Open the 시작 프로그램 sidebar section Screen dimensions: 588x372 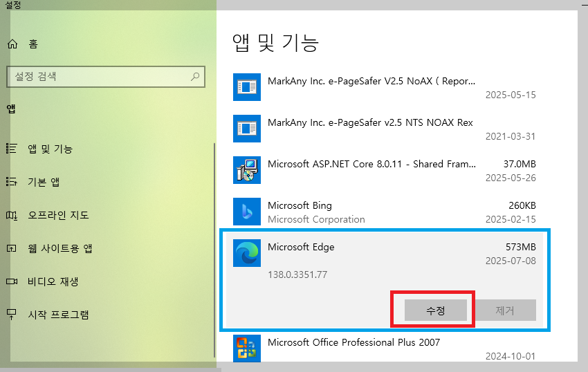click(58, 314)
